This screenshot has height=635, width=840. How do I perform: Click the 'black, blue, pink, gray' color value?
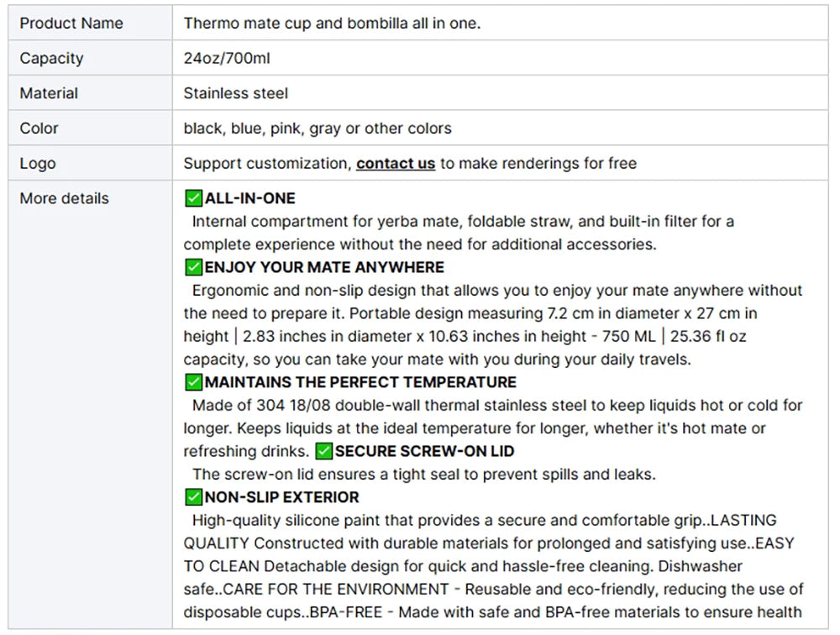click(318, 128)
